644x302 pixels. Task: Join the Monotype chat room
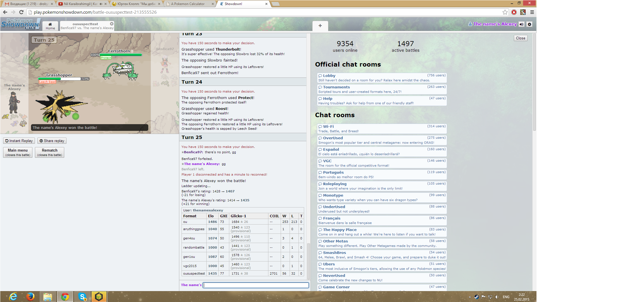click(x=382, y=198)
